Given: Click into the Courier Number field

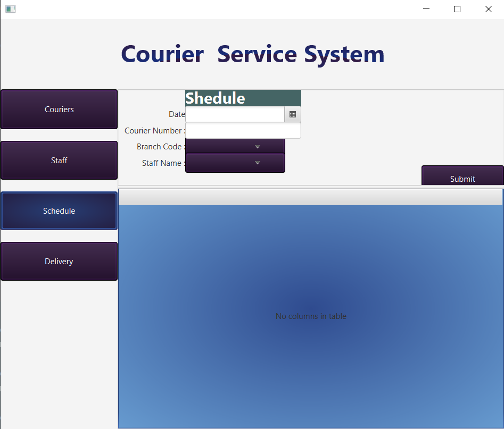Looking at the screenshot, I should 243,131.
